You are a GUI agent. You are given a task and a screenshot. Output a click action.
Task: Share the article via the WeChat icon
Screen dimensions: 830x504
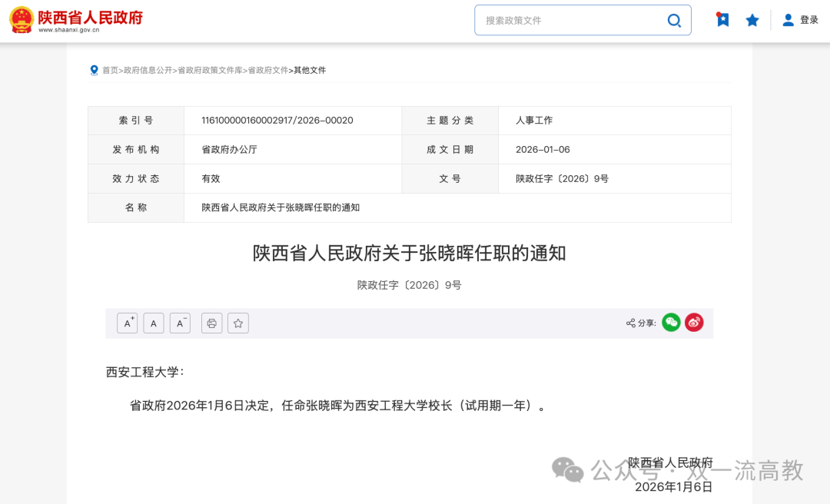(671, 322)
